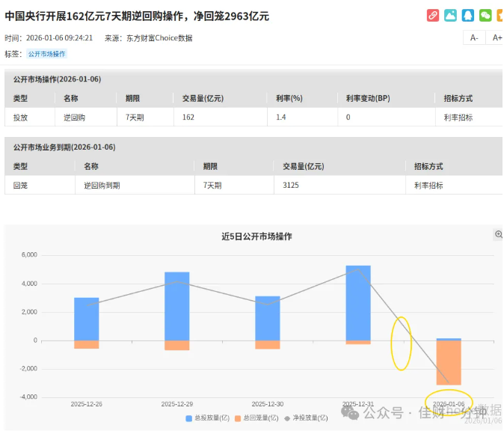This screenshot has height=443, width=504.
Task: Click the cyan picture share icon
Action: (450, 16)
